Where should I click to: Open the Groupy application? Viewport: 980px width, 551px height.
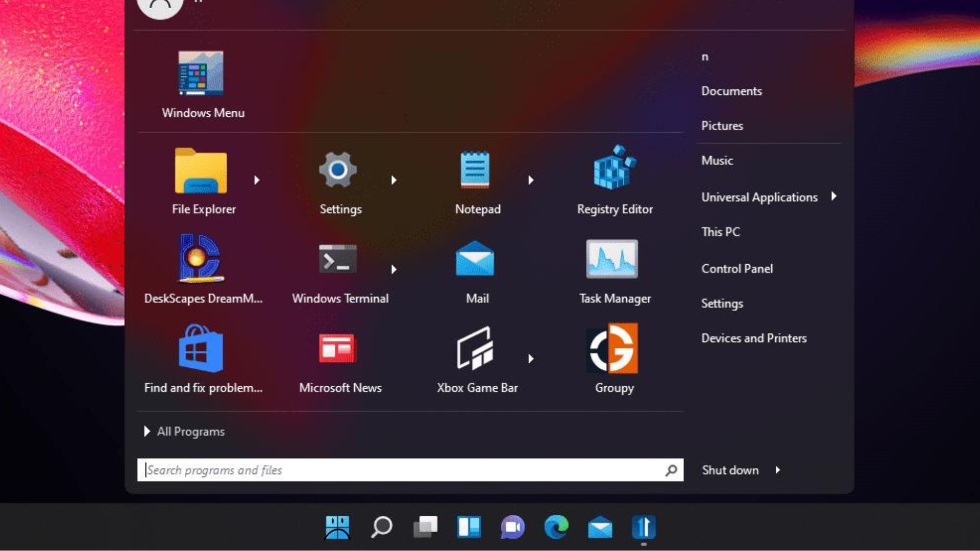614,349
